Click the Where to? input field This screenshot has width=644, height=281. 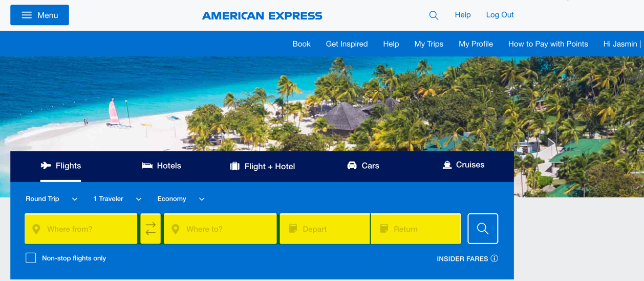[220, 229]
